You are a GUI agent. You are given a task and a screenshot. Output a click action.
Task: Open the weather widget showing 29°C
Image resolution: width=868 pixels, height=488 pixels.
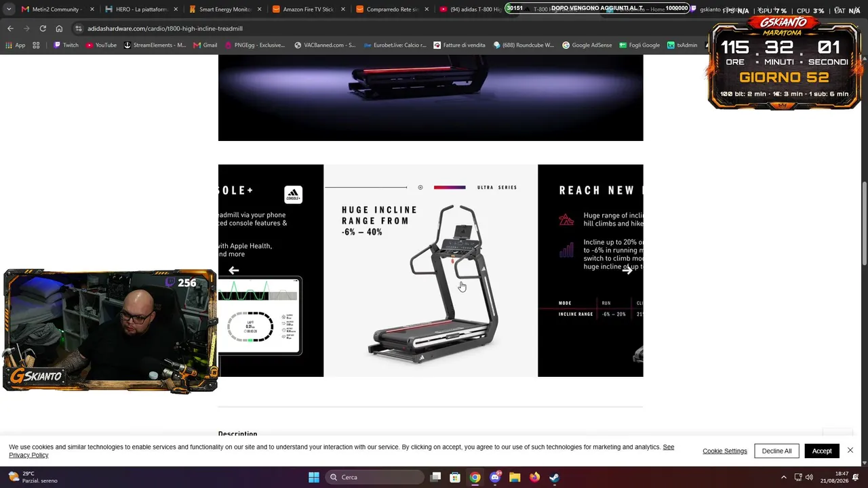click(34, 477)
